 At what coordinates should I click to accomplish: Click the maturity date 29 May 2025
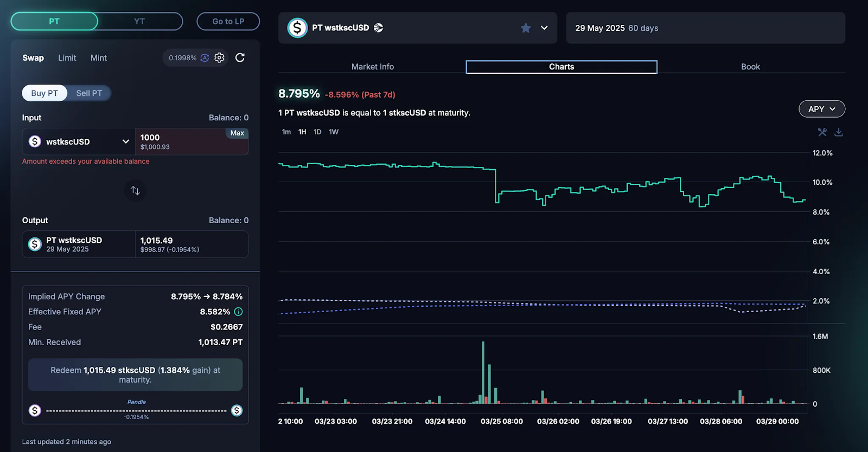pos(600,28)
